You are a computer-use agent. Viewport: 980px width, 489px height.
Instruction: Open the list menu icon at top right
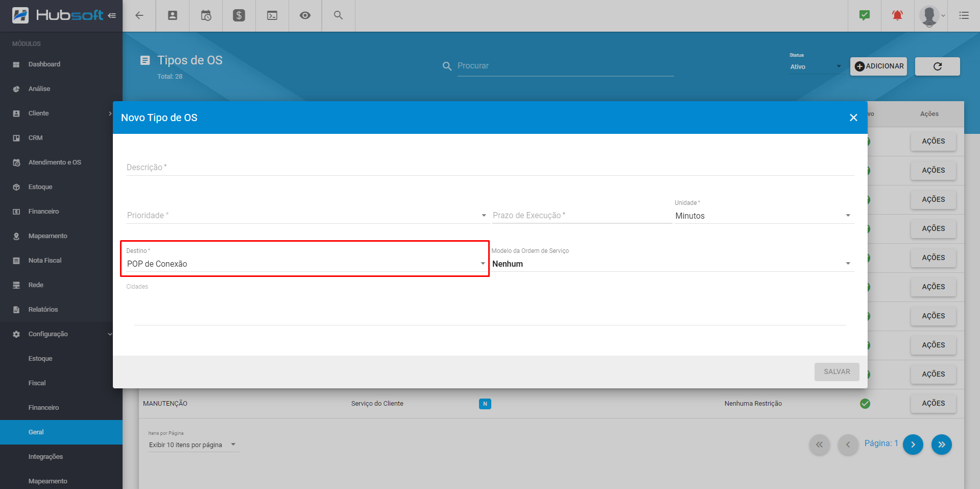click(964, 15)
